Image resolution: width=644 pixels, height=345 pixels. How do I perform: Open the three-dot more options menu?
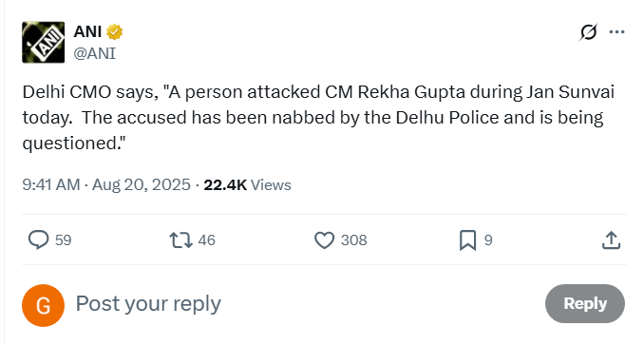pos(616,31)
